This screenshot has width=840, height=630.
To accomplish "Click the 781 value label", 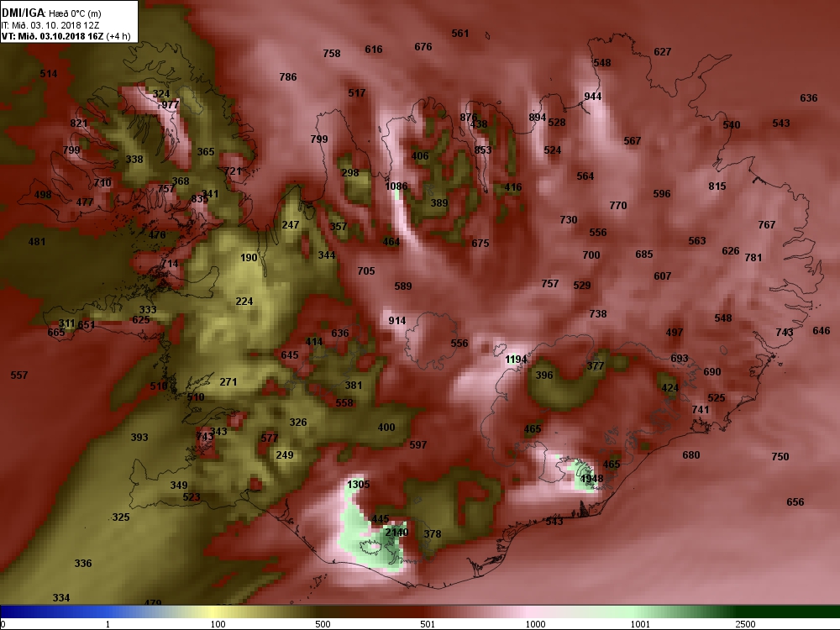I will click(x=753, y=257).
